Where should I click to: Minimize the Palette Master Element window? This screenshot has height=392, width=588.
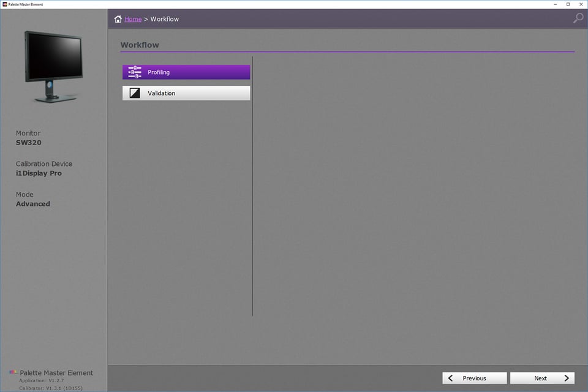[556, 4]
